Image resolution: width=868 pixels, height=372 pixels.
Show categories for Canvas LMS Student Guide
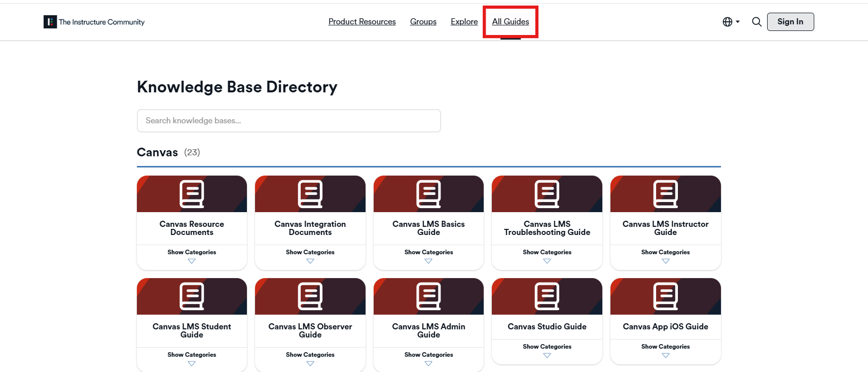(x=192, y=359)
